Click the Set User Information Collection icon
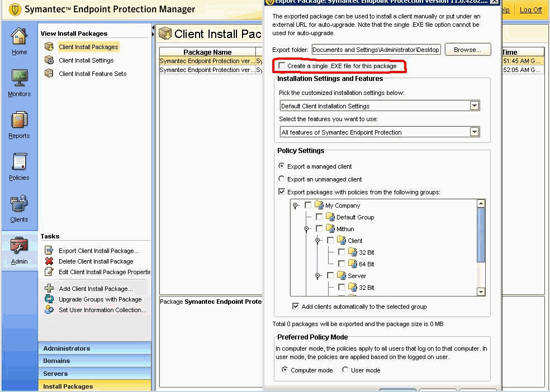 coord(49,310)
